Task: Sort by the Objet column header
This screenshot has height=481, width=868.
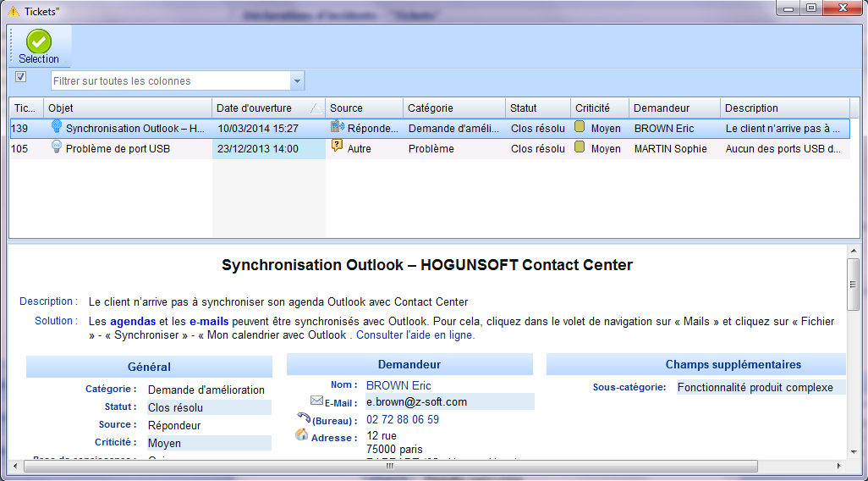Action: click(x=127, y=108)
